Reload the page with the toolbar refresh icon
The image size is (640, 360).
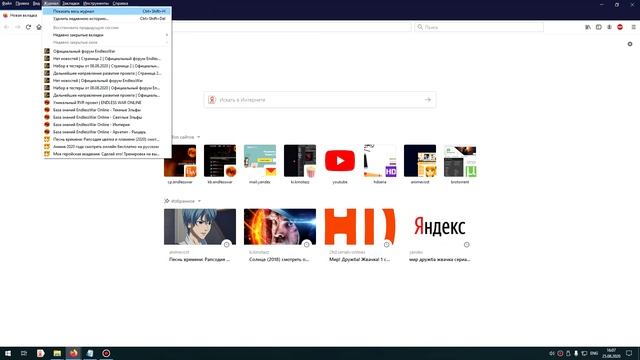tap(28, 27)
